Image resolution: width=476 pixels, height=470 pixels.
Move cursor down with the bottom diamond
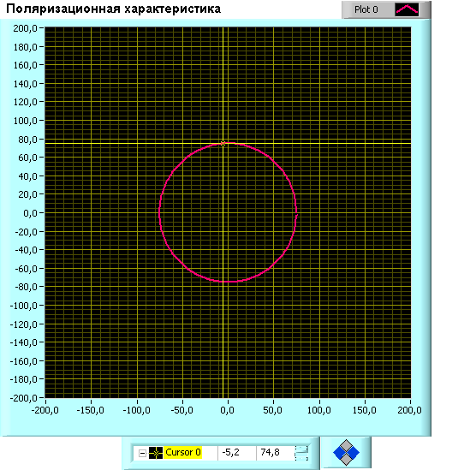346,460
